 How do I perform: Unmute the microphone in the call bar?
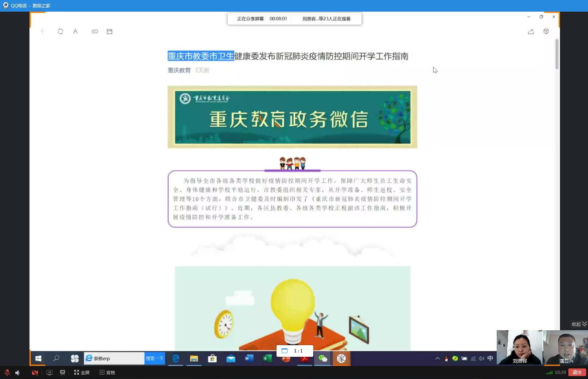click(7, 372)
